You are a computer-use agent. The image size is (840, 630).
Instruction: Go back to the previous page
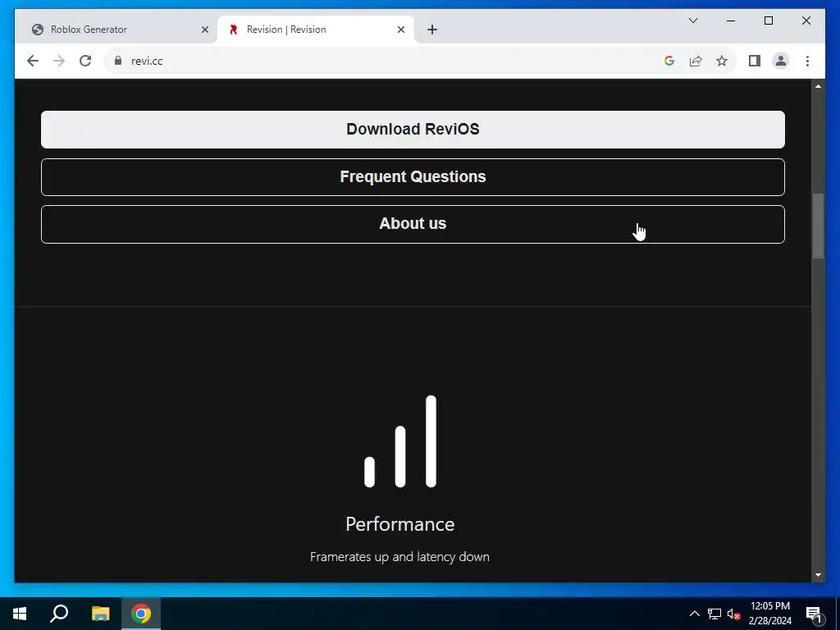click(x=33, y=61)
